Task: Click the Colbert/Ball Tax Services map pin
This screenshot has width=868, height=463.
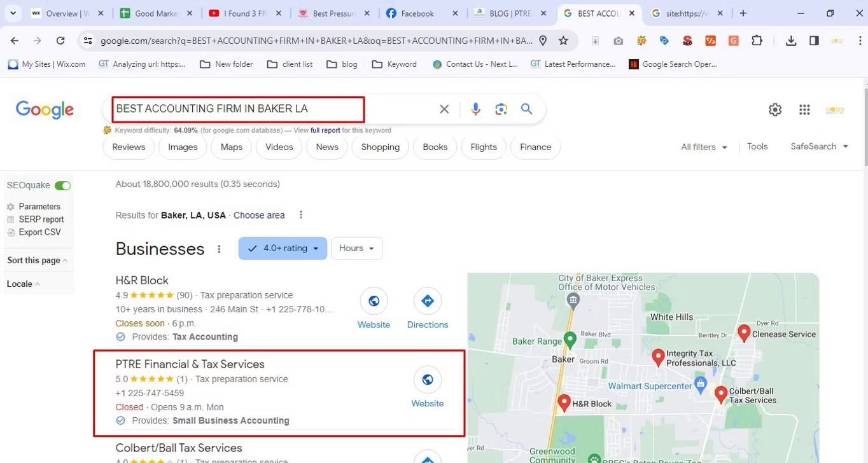Action: (x=720, y=395)
